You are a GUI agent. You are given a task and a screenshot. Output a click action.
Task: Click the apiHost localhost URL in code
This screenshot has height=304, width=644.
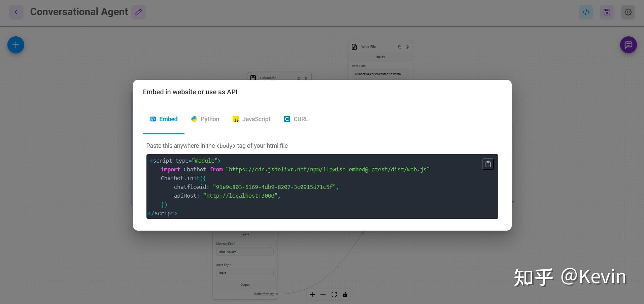click(x=241, y=196)
